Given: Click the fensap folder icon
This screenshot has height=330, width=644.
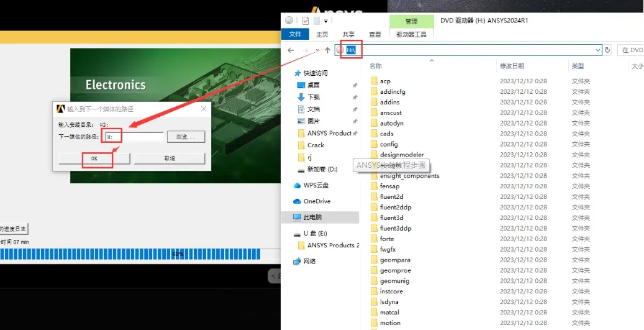Looking at the screenshot, I should 374,186.
